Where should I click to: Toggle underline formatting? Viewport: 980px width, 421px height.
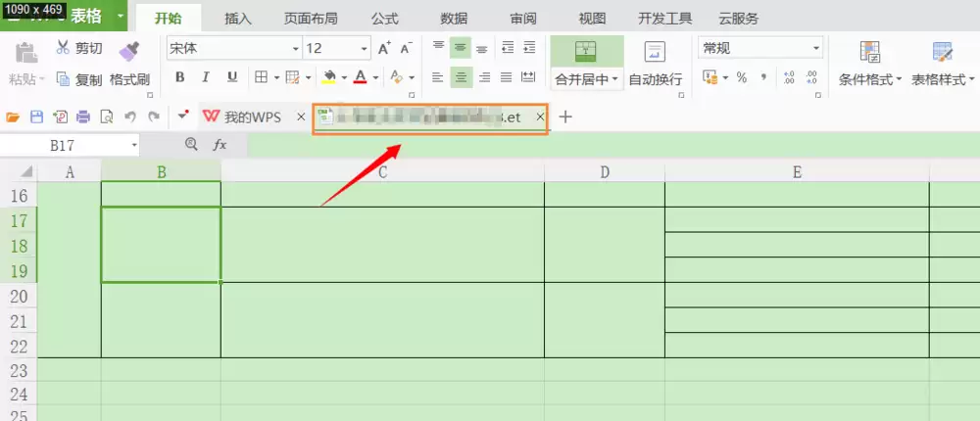coord(232,77)
